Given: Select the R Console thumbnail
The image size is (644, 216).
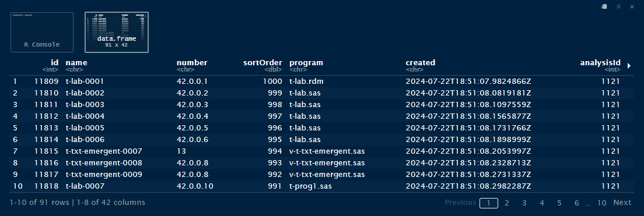Looking at the screenshot, I should tap(42, 33).
